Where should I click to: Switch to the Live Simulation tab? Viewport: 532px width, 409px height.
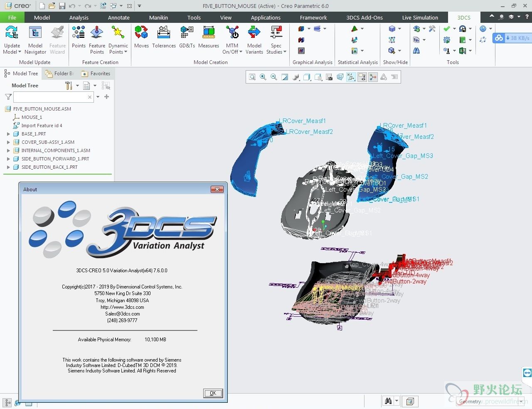coord(420,17)
